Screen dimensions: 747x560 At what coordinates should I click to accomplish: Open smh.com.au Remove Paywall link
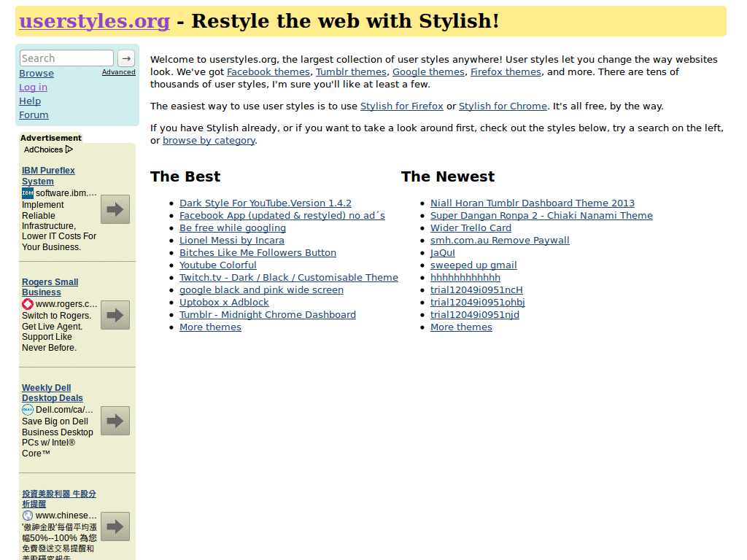(500, 241)
